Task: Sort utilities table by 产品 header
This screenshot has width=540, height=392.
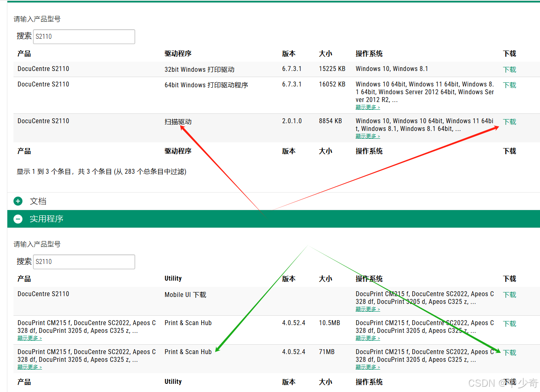Action: tap(24, 279)
